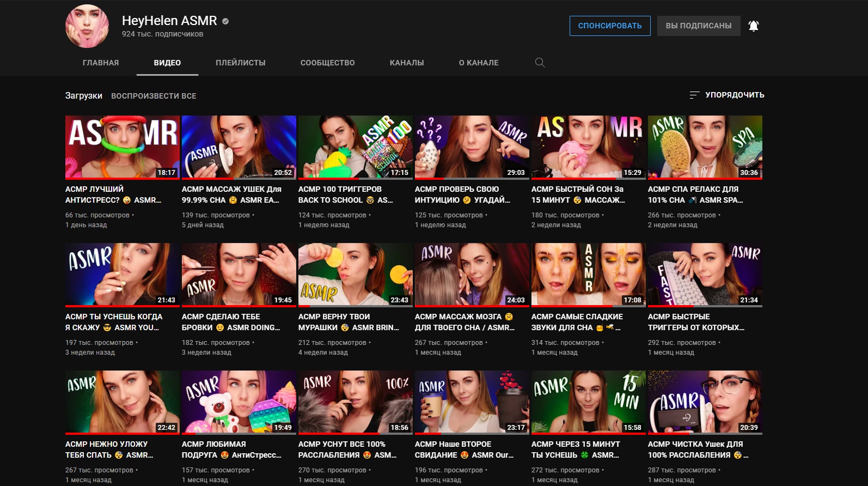Click the 66 тыс. просмотров text
This screenshot has width=868, height=486.
[x=97, y=215]
